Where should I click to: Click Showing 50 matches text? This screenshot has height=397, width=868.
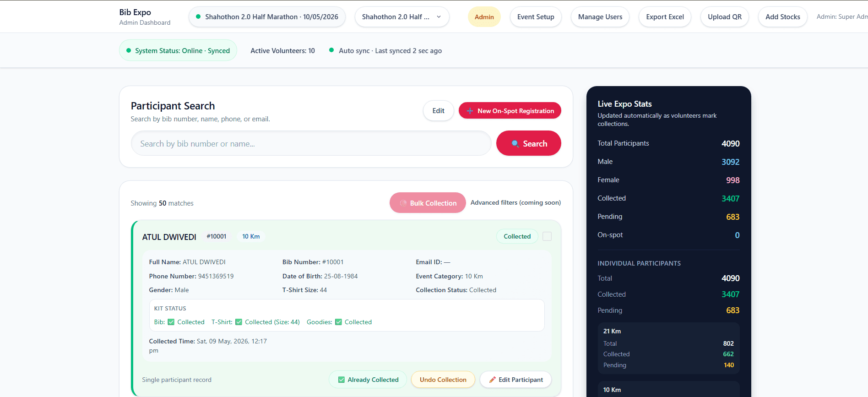162,203
